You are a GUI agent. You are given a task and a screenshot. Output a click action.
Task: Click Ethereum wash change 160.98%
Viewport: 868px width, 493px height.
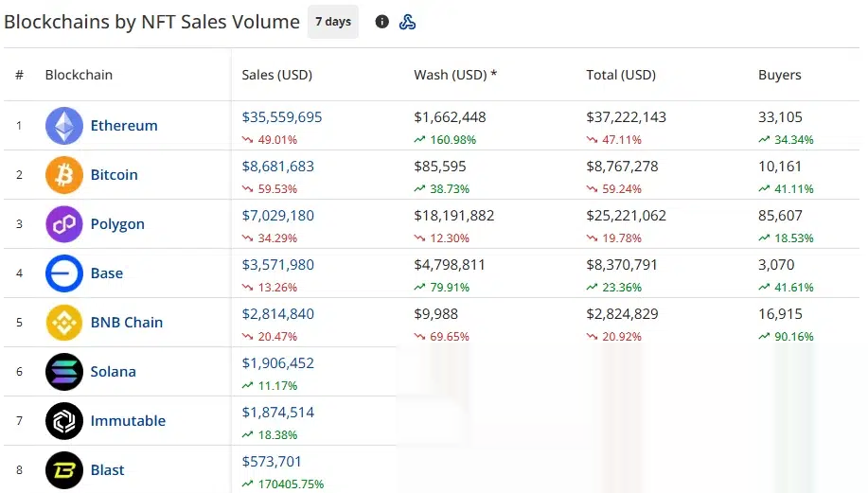[445, 140]
